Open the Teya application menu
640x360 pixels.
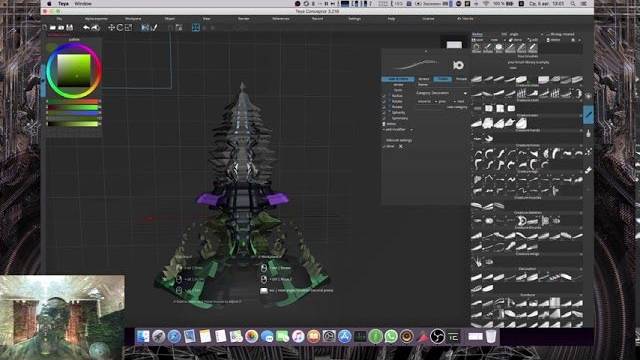tap(63, 4)
